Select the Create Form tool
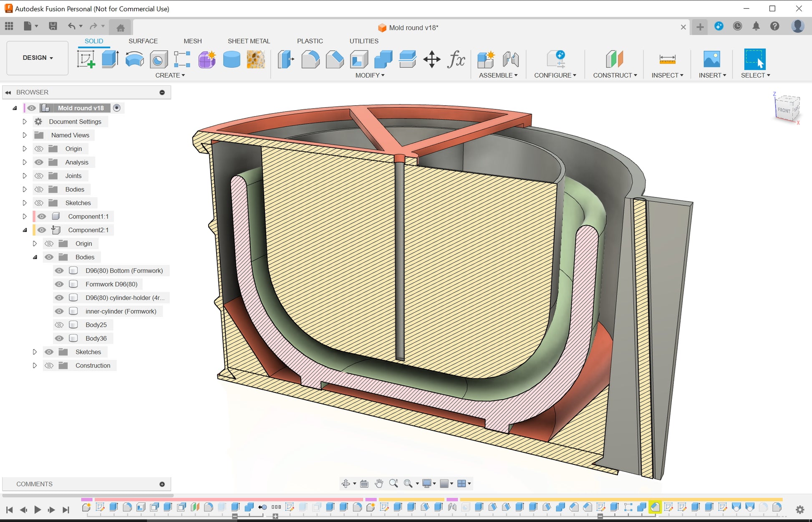The image size is (812, 522). tap(207, 59)
